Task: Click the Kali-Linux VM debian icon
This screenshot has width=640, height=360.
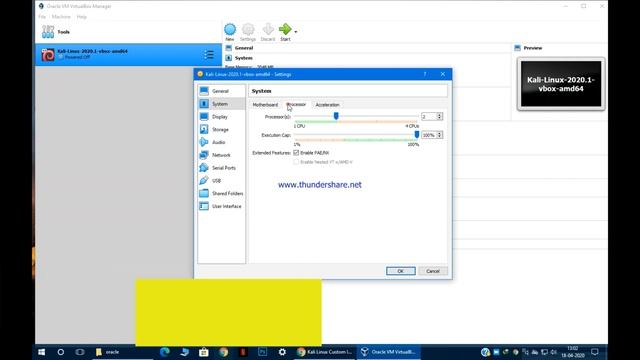Action: 48,55
